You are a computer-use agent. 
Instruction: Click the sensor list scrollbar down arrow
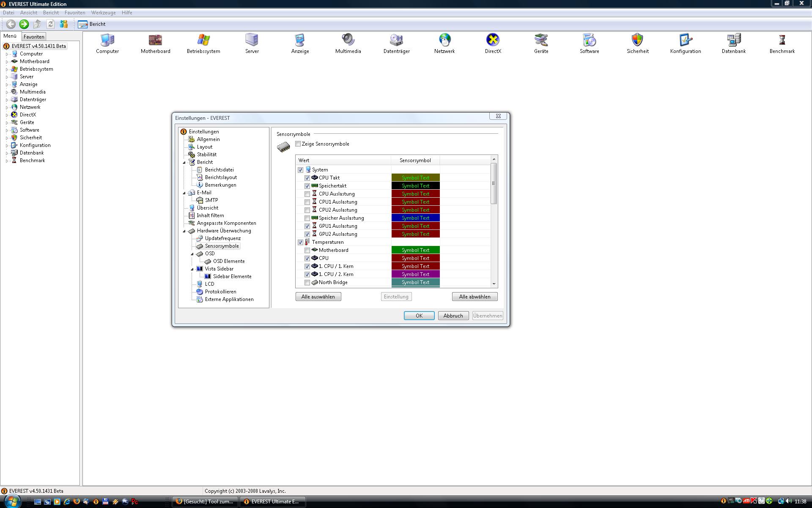pyautogui.click(x=494, y=284)
